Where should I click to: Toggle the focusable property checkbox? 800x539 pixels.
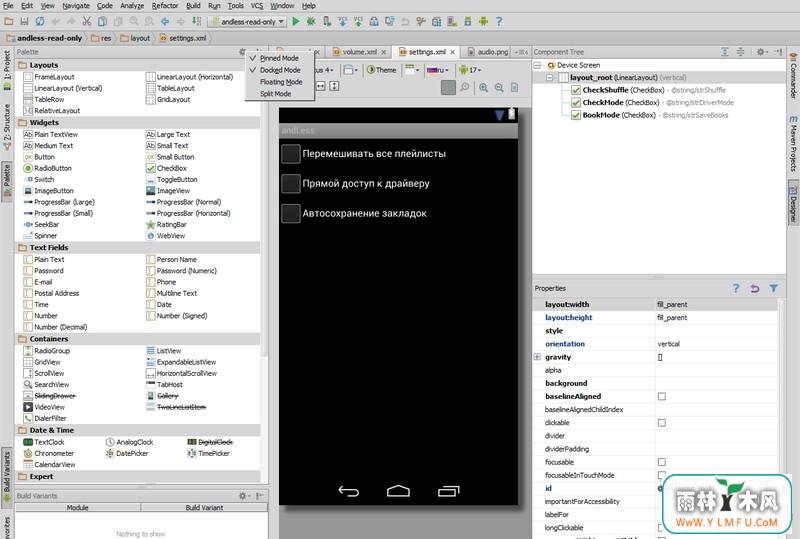(662, 462)
